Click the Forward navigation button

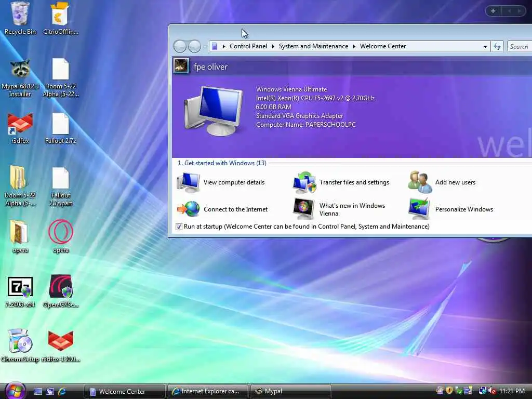pos(194,46)
